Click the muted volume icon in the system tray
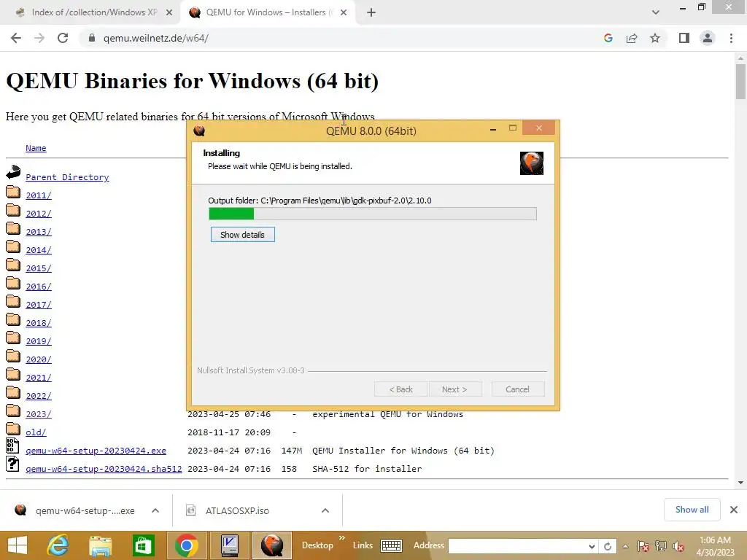747x560 pixels. tap(678, 546)
